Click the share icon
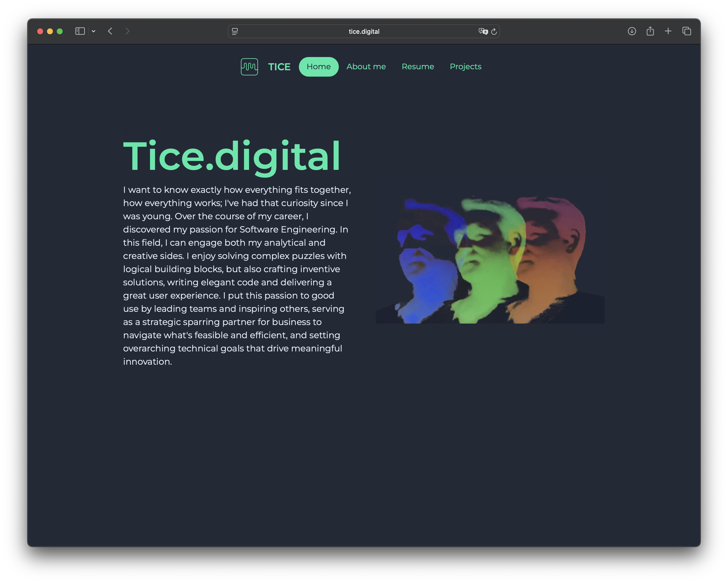This screenshot has height=583, width=728. pos(650,31)
